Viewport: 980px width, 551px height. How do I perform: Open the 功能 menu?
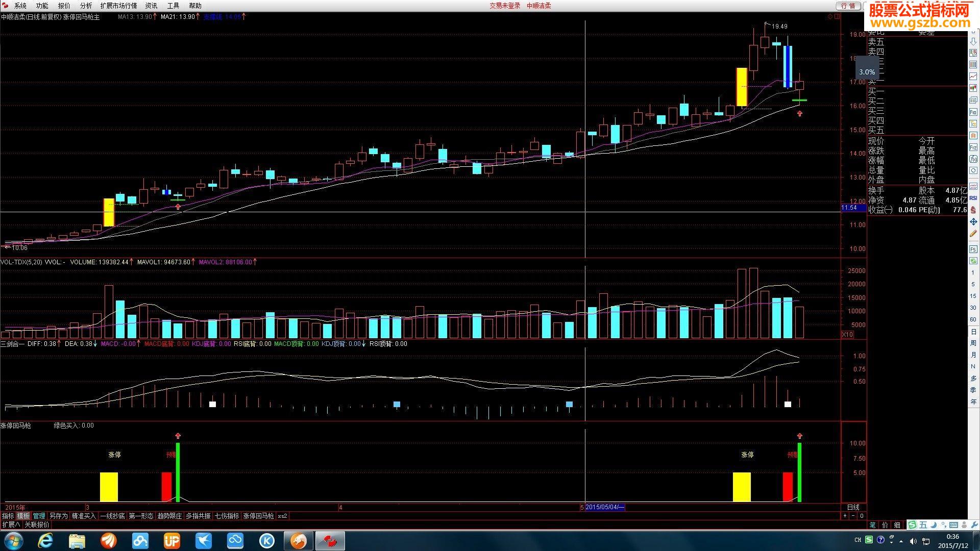(x=42, y=6)
